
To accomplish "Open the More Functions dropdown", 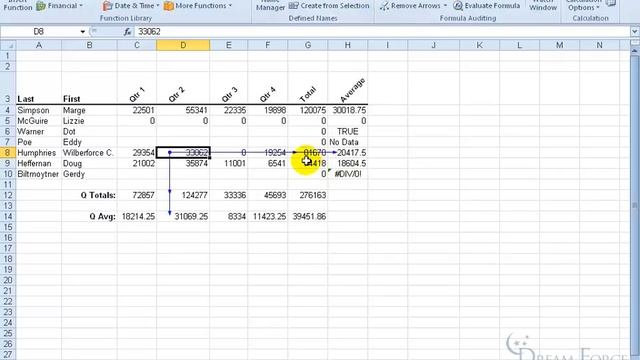I will pos(198,6).
